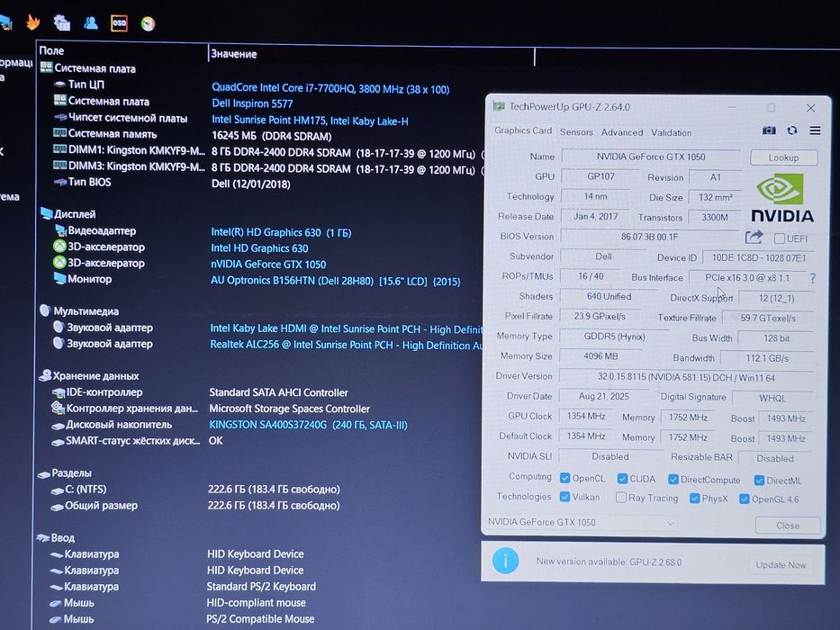The height and width of the screenshot is (630, 840).
Task: Click the BIOS export share icon
Action: [754, 237]
